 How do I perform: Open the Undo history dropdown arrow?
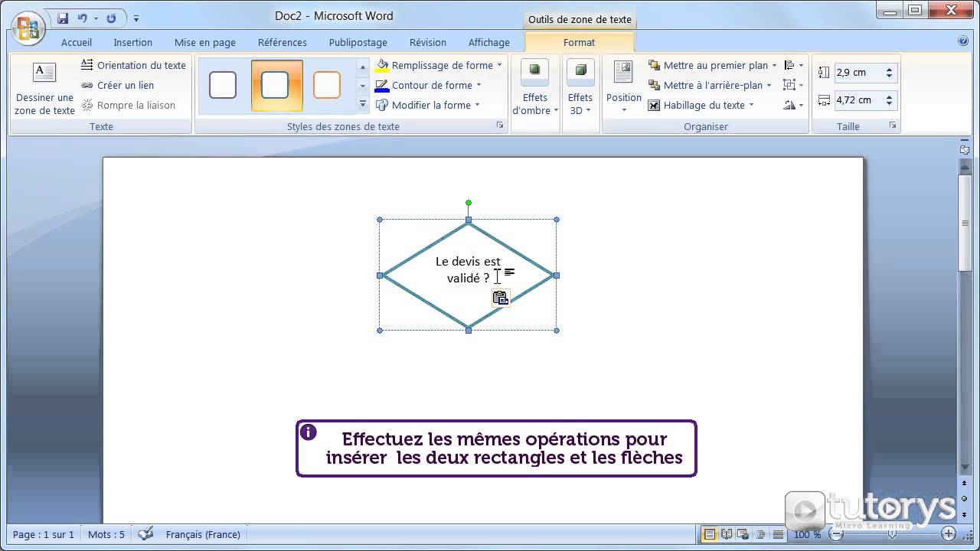[x=95, y=18]
